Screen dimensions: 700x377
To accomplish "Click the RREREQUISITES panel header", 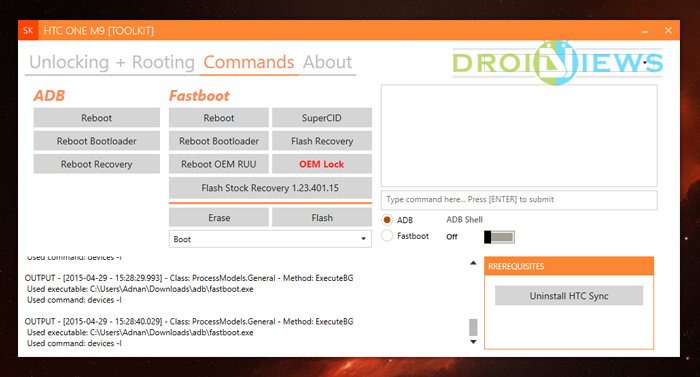I will coord(569,266).
